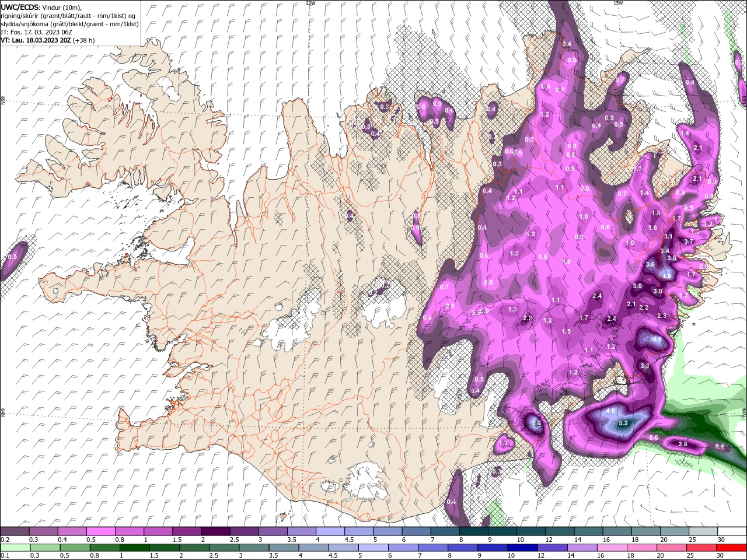Click the deep blue rain swatch at 10
This screenshot has width=747, height=560.
pyautogui.click(x=522, y=548)
